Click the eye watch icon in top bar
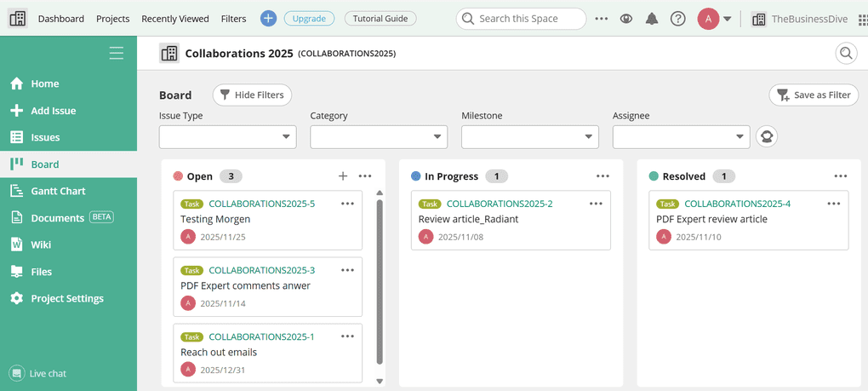The height and width of the screenshot is (391, 868). coord(626,19)
